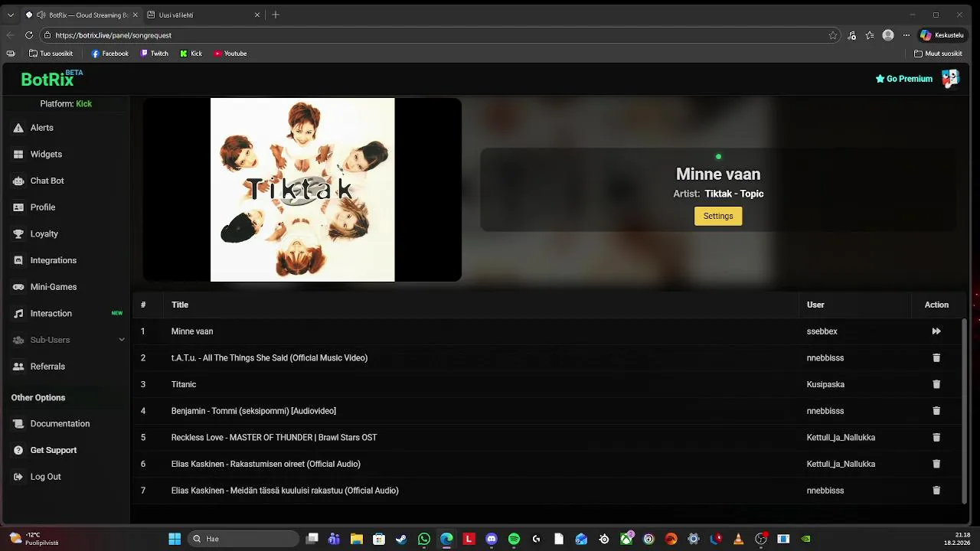Open Spotify from the taskbar
Image resolution: width=980 pixels, height=551 pixels.
tap(514, 539)
